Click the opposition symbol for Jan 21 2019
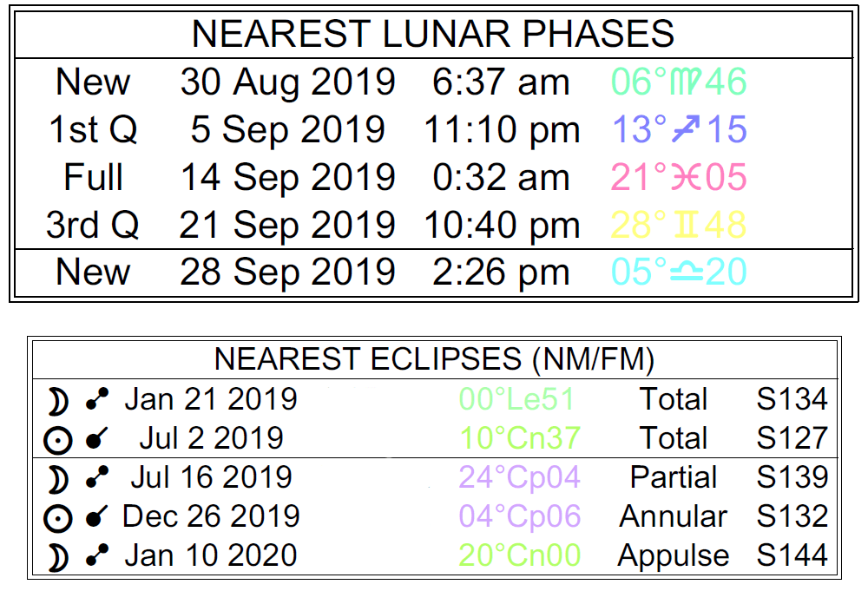Image resolution: width=868 pixels, height=591 pixels. (x=97, y=400)
